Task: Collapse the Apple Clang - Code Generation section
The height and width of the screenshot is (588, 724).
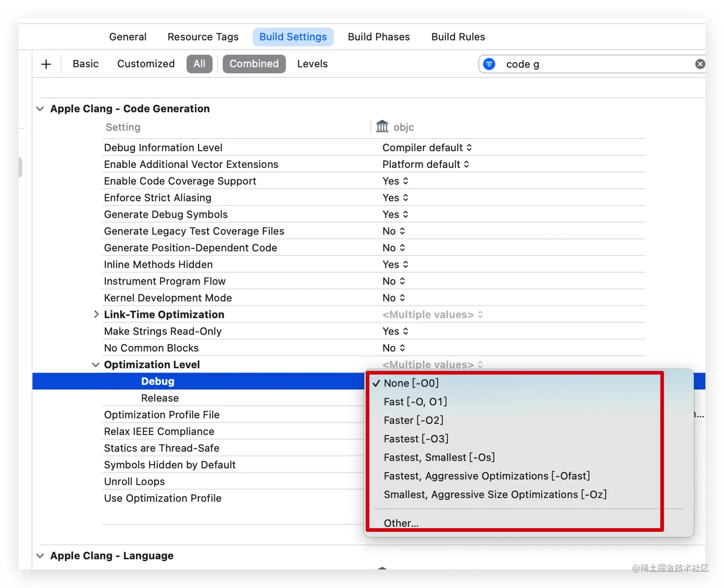Action: tap(40, 109)
